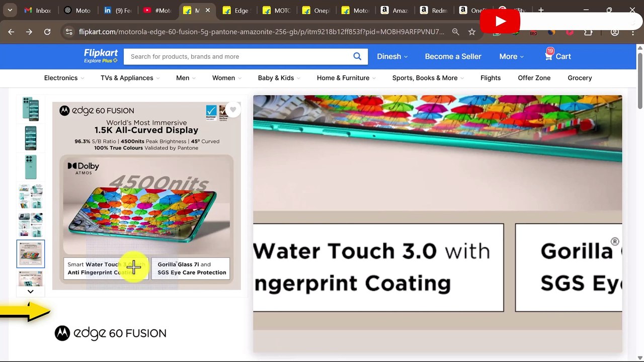Image resolution: width=644 pixels, height=362 pixels.
Task: Select the first phone thumbnail image
Action: (x=31, y=109)
